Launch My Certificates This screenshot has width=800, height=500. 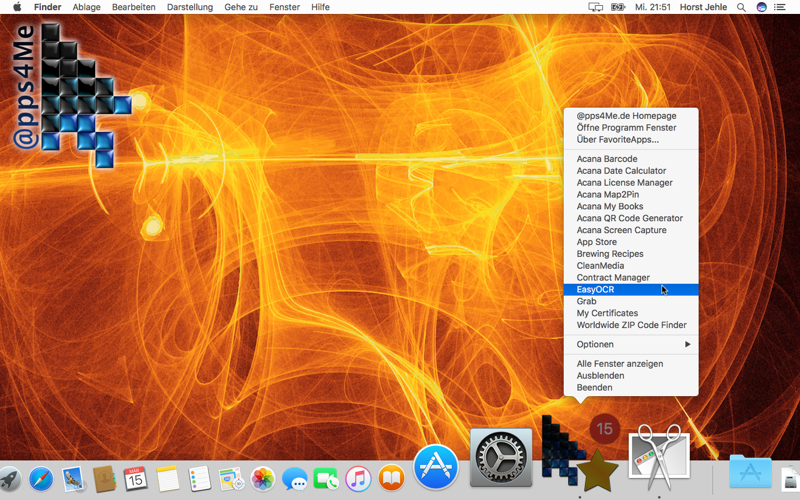click(x=631, y=313)
